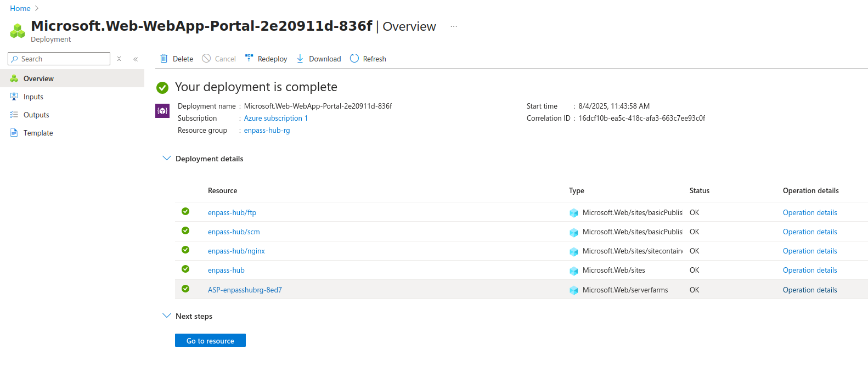Viewport: 868px width, 366px height.
Task: View Operation details for enpass-hub/ftp
Action: [x=810, y=212]
